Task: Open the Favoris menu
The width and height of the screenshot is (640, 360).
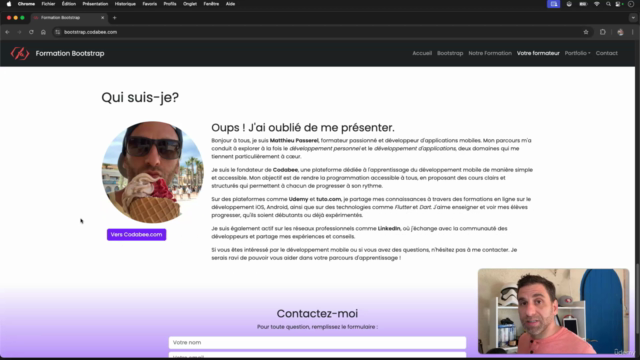Action: 149,4
